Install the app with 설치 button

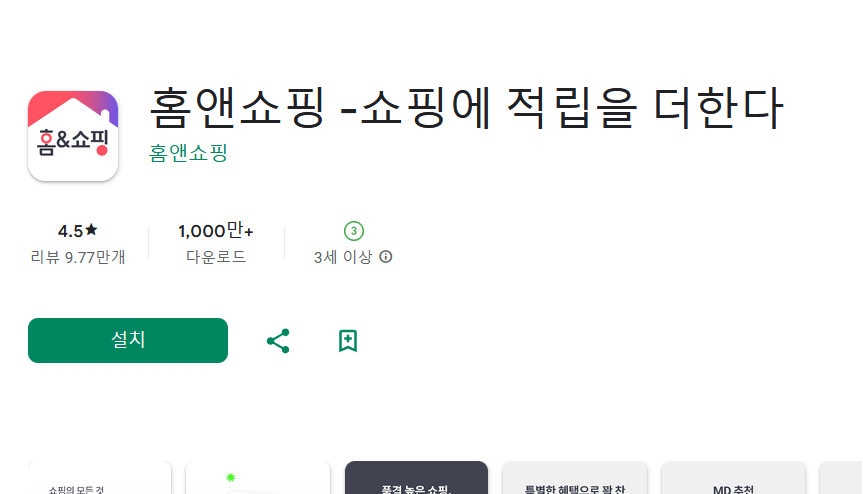pos(128,341)
